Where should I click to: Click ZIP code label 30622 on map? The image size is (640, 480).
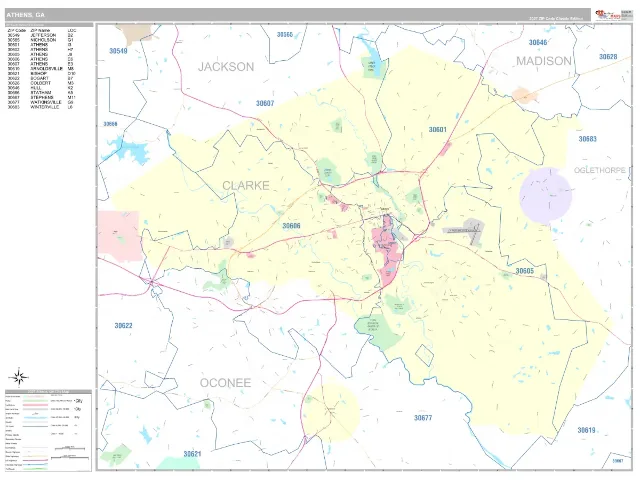pyautogui.click(x=123, y=325)
